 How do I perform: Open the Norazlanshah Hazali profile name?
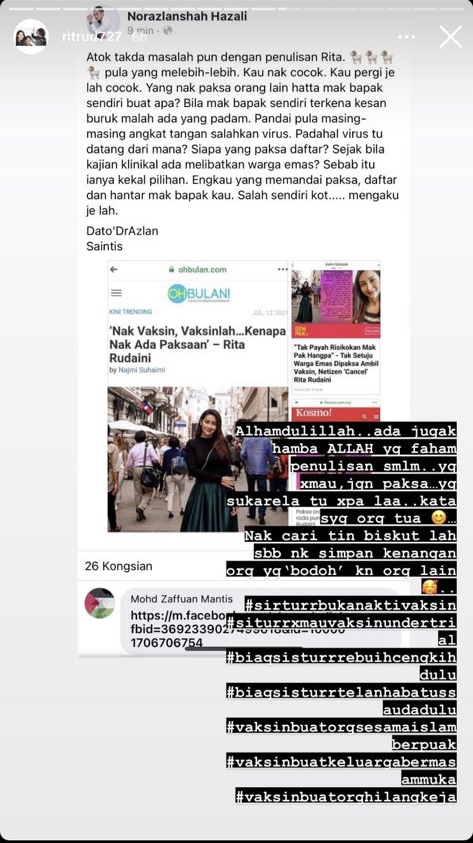tap(187, 17)
